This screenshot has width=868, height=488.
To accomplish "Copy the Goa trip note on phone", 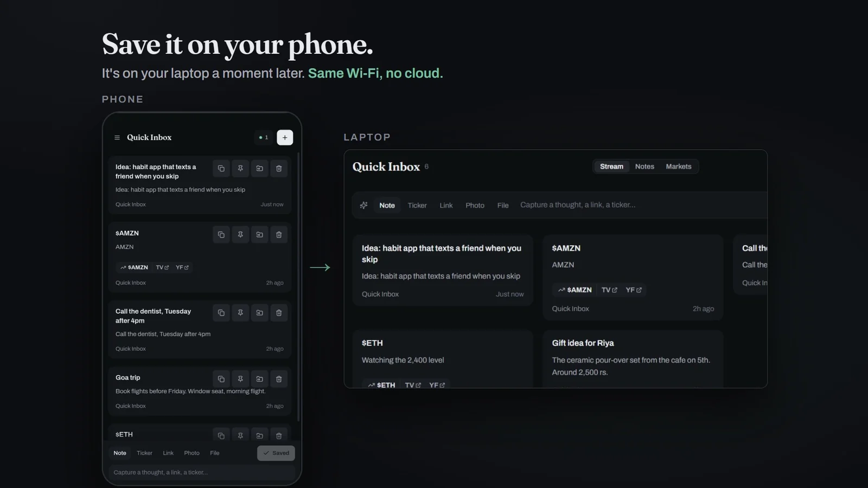I will point(221,379).
